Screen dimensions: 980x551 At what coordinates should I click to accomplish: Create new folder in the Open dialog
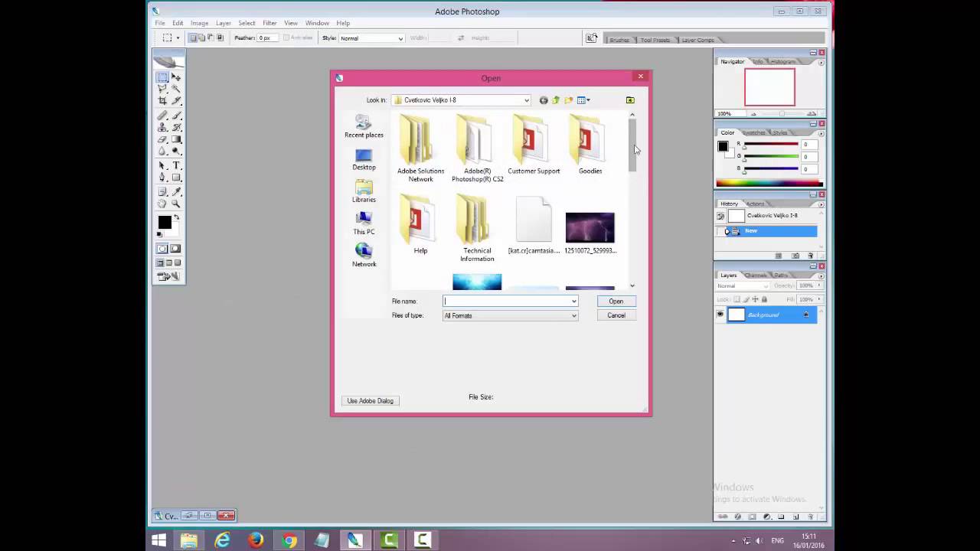click(x=568, y=100)
